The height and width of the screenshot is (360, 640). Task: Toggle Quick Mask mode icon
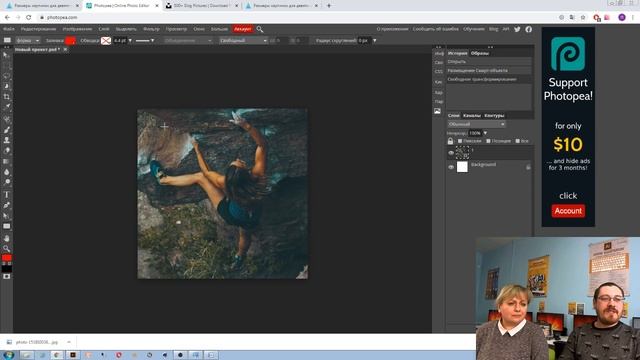7,277
